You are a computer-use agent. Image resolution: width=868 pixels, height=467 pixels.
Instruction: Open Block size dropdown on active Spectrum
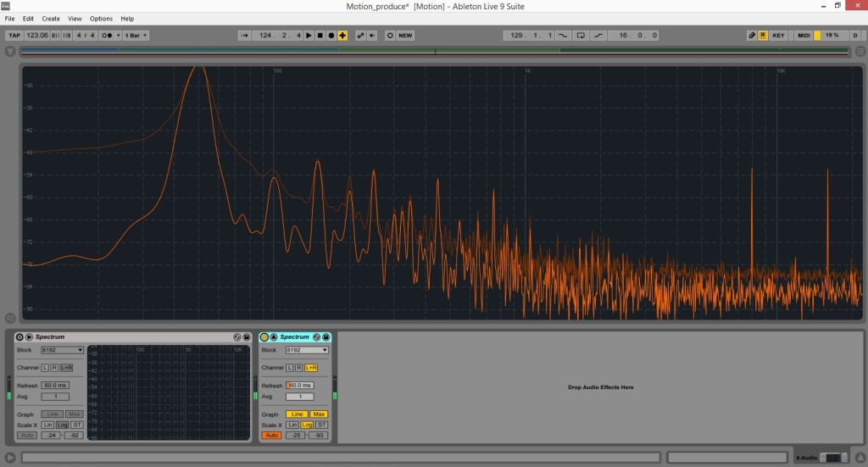coord(307,350)
